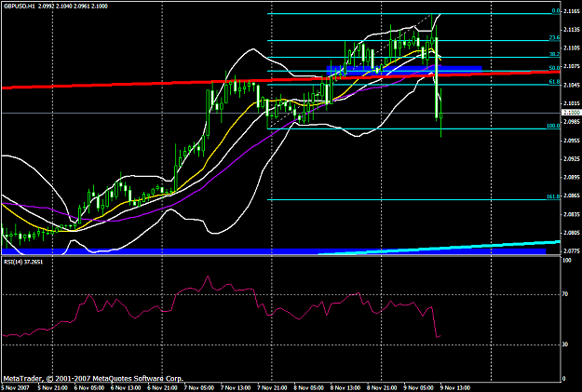Click the 8 Nov 13:00 time label

345,387
